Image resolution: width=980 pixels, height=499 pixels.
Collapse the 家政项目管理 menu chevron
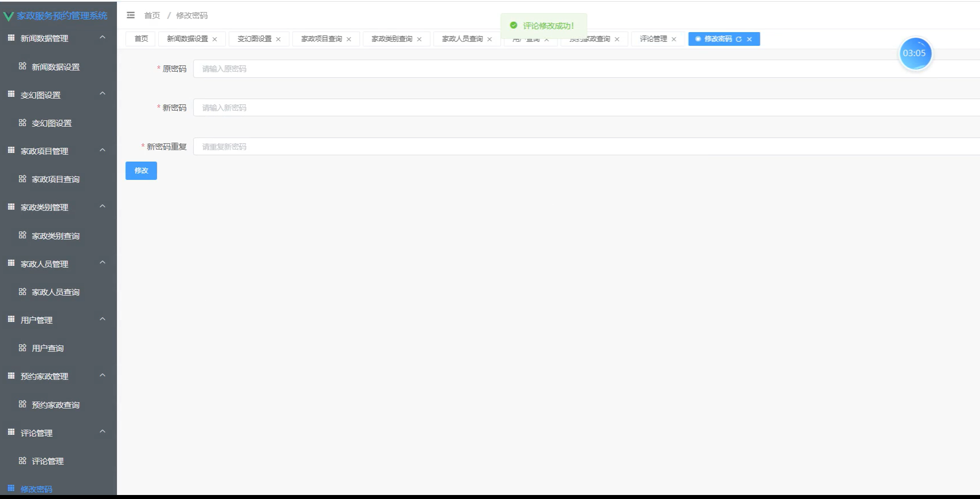click(x=103, y=150)
